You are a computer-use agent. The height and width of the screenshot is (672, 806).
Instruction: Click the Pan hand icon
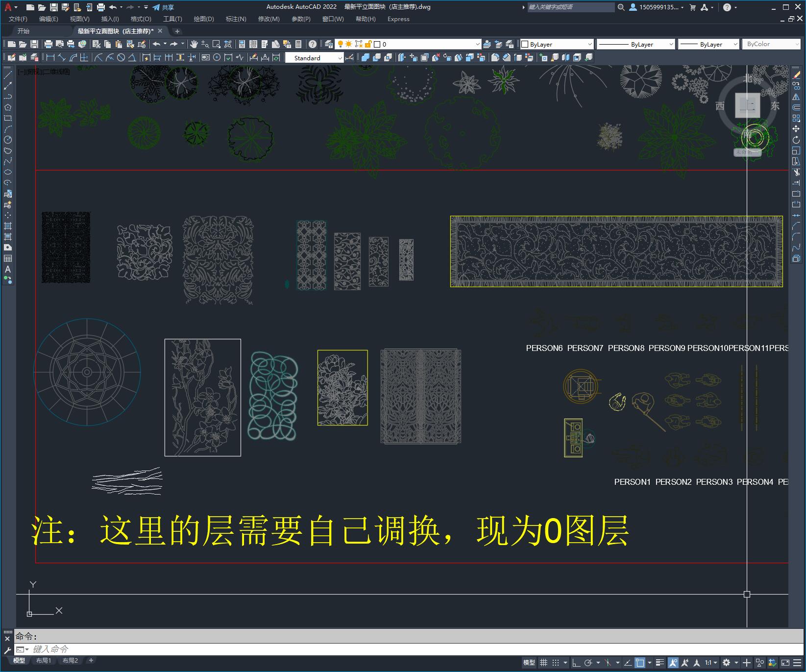(x=194, y=44)
